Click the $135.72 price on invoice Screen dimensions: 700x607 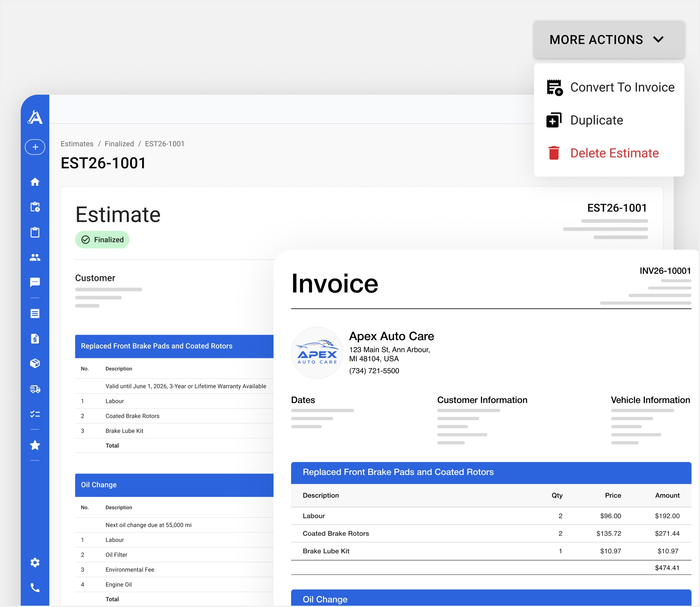click(x=609, y=533)
